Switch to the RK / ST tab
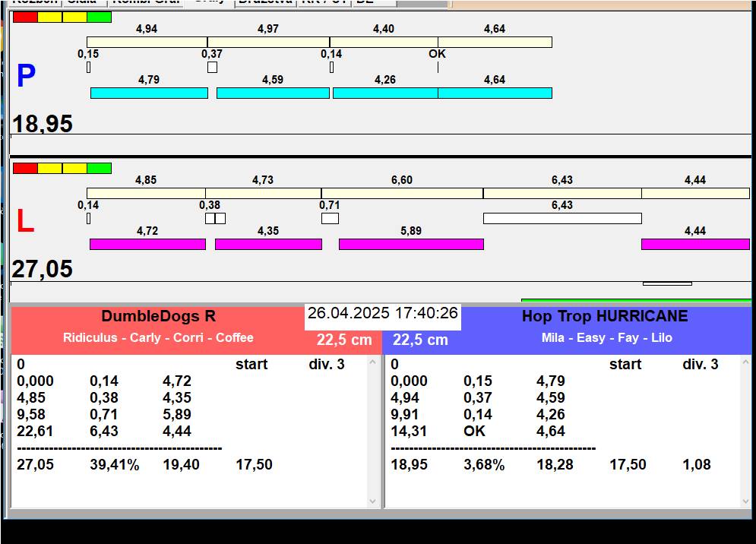Image resolution: width=756 pixels, height=544 pixels. point(324,2)
